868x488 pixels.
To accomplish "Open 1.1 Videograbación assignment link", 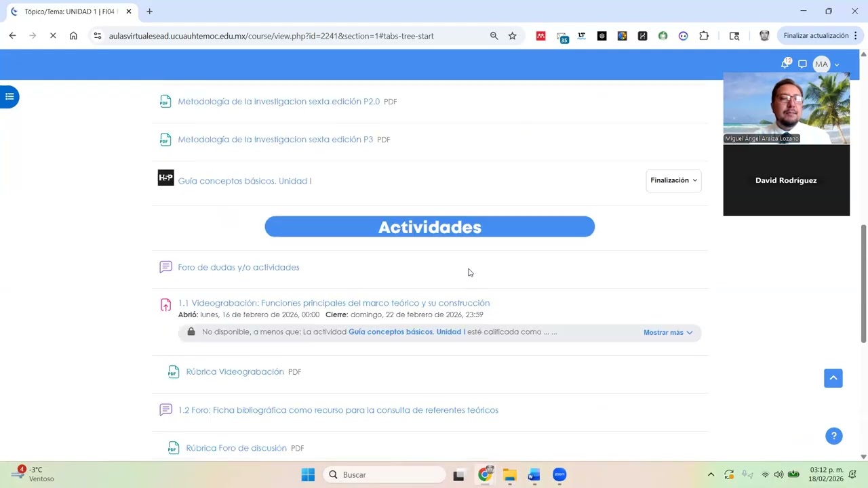I will point(334,303).
